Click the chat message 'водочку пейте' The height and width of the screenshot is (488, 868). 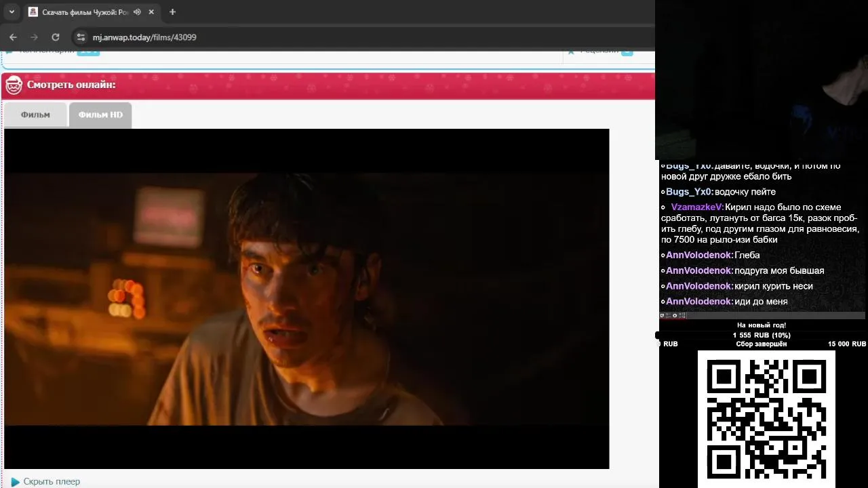click(x=745, y=192)
